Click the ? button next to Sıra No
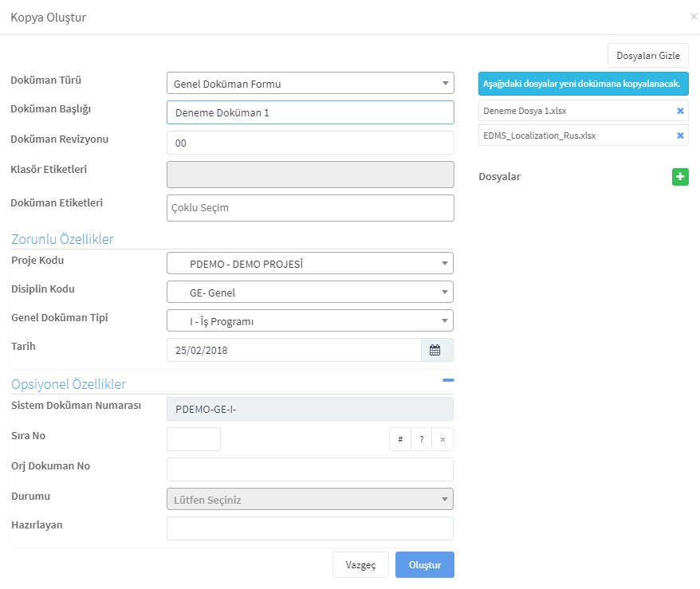Screen dimensions: 700x589 pos(422,439)
